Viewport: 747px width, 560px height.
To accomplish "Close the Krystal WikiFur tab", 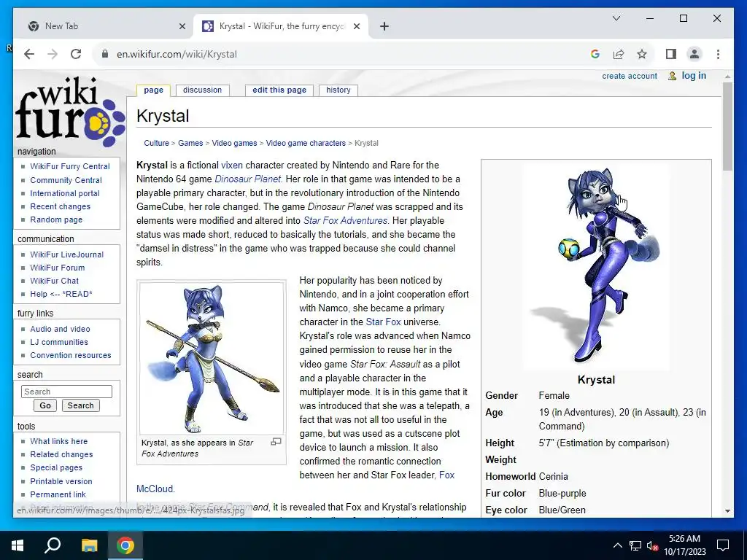I will (356, 26).
